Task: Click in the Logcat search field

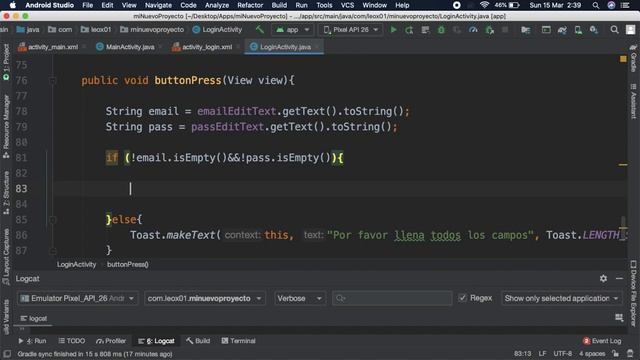Action: coord(392,298)
